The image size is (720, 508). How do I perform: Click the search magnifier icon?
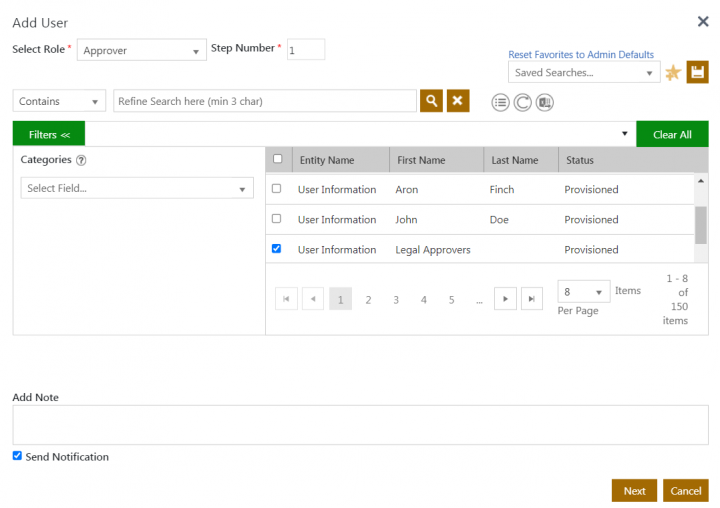[431, 101]
